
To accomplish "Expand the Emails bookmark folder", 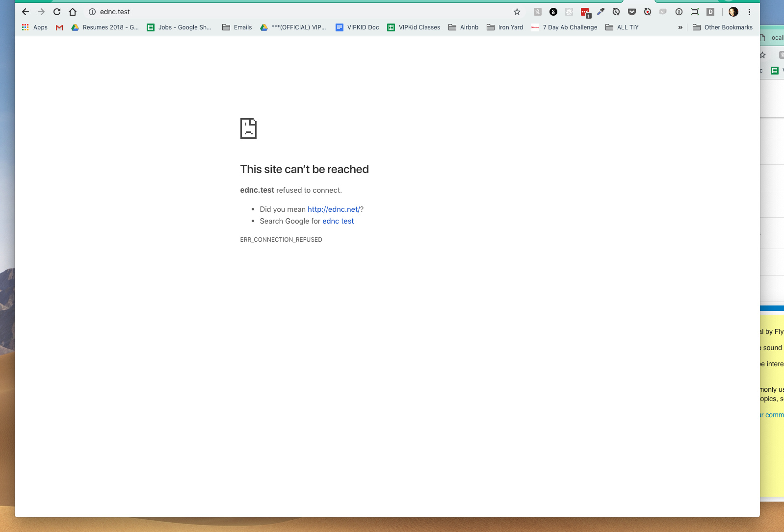I will 237,27.
